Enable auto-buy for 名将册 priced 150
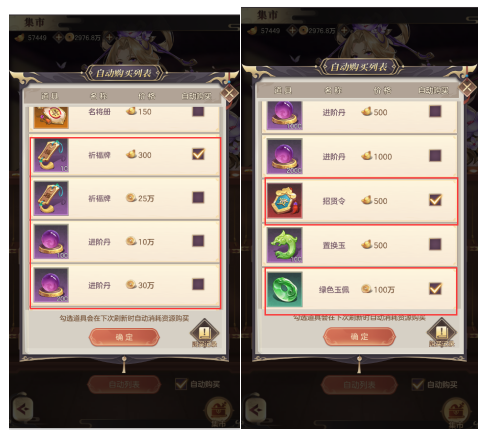 [198, 111]
